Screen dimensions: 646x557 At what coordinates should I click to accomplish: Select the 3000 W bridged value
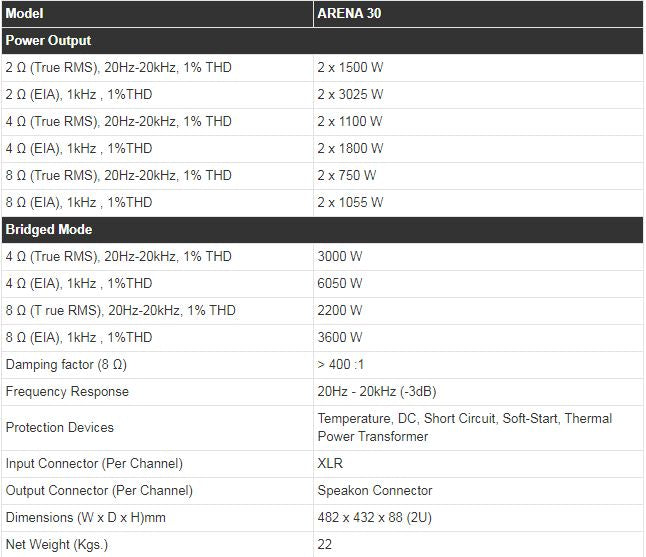[340, 257]
